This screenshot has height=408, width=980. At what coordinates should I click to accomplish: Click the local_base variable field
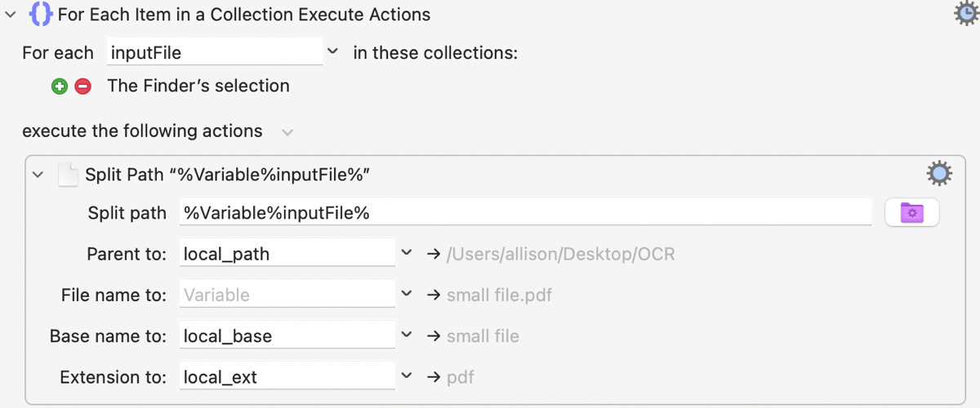click(287, 335)
